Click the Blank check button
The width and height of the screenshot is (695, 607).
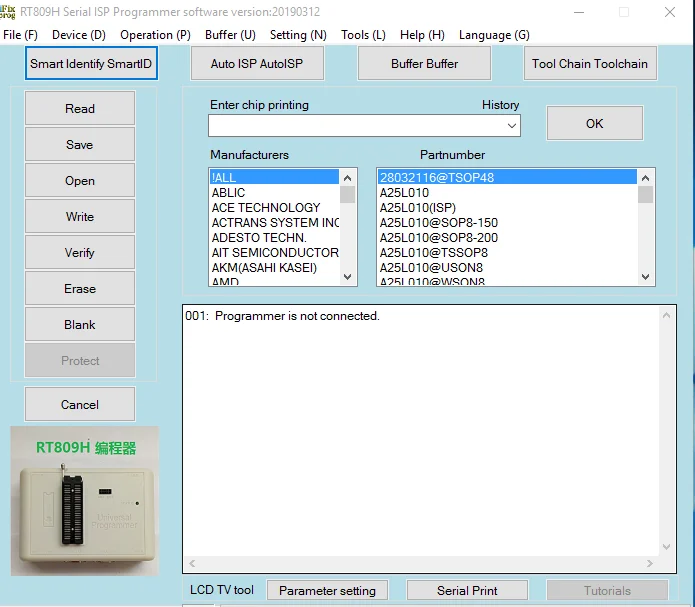[x=80, y=324]
